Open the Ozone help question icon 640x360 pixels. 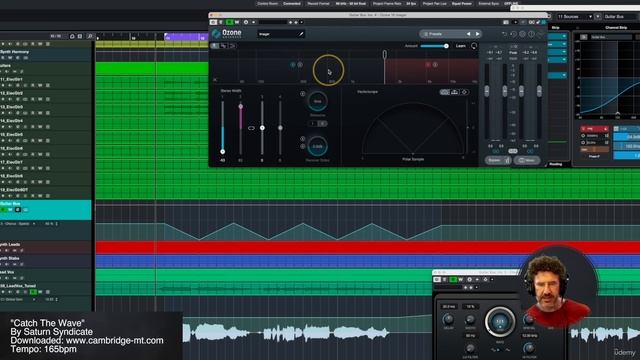pos(531,34)
